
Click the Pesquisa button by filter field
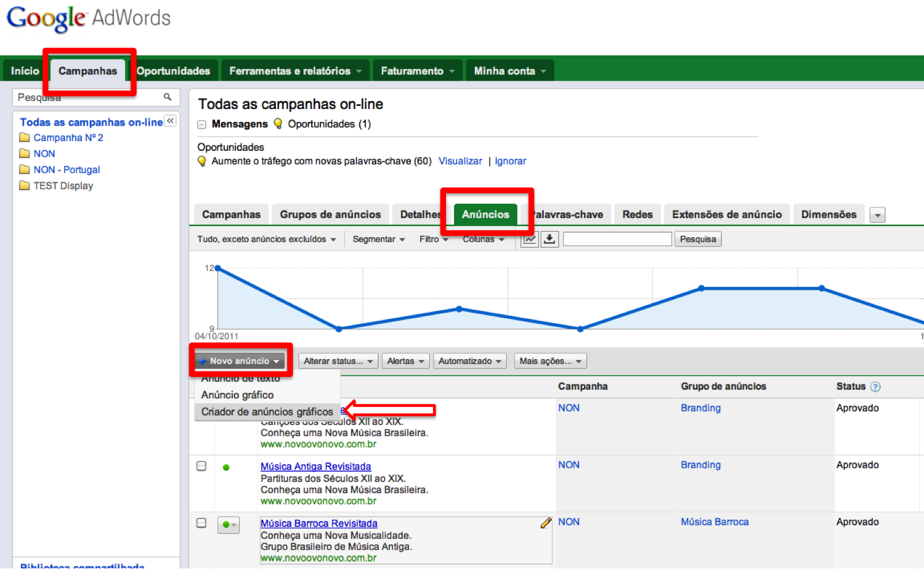(x=698, y=239)
